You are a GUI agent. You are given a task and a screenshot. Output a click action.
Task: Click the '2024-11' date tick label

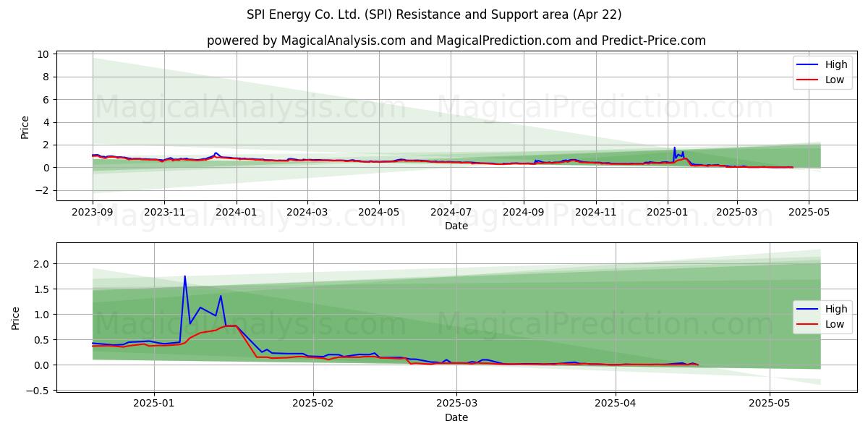click(596, 213)
